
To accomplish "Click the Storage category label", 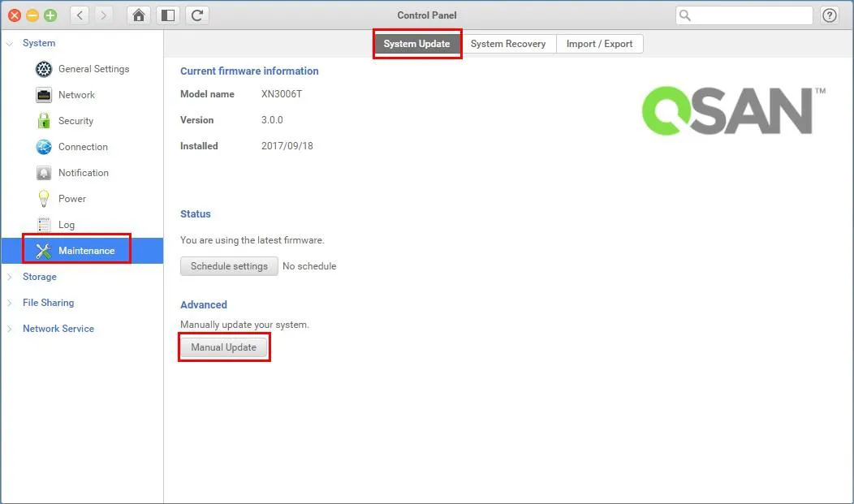I will [x=39, y=277].
